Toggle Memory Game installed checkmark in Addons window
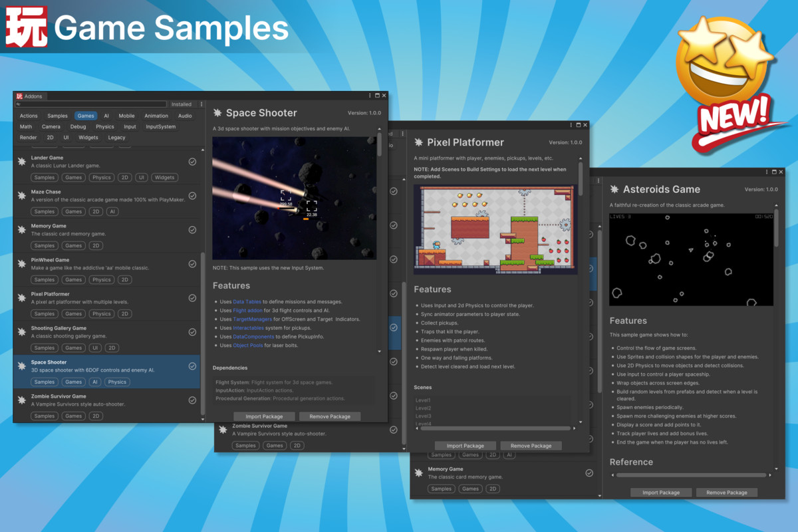Screen dimensions: 798x532 click(x=192, y=229)
